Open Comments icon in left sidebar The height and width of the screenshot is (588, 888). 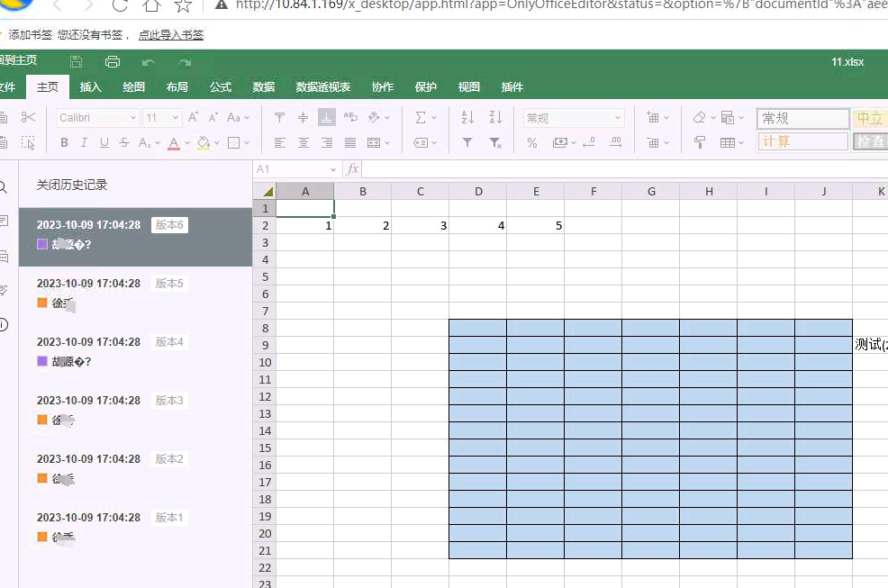point(4,222)
